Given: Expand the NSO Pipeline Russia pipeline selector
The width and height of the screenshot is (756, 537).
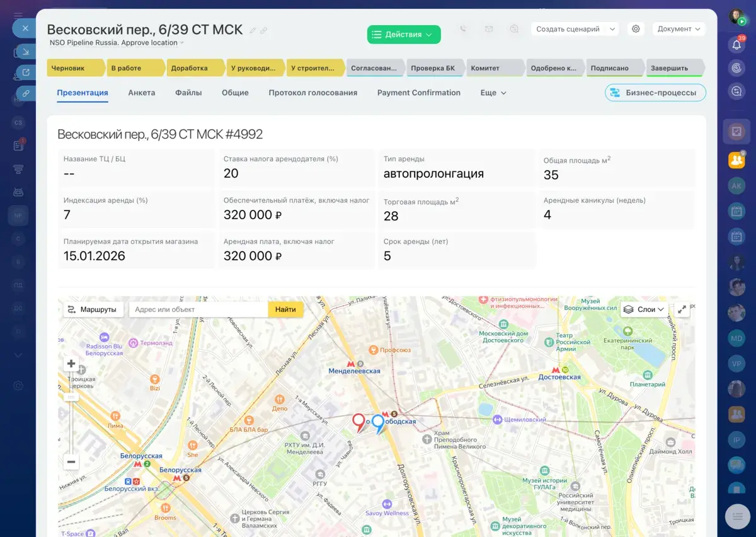Looking at the screenshot, I should [x=117, y=43].
